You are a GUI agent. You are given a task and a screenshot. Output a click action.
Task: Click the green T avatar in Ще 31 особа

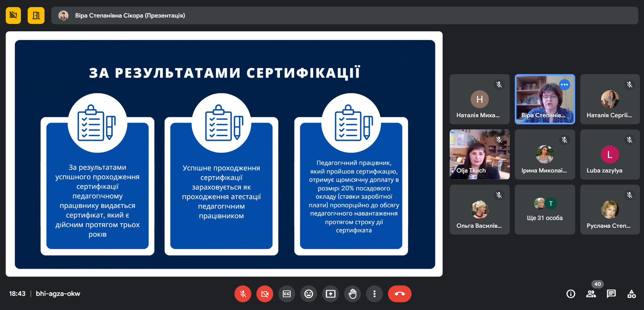(x=551, y=204)
